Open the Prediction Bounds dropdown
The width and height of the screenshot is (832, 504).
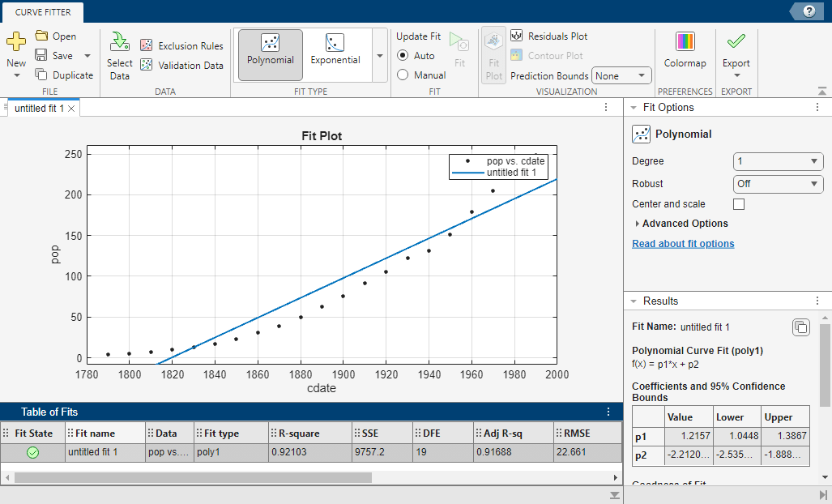[621, 76]
